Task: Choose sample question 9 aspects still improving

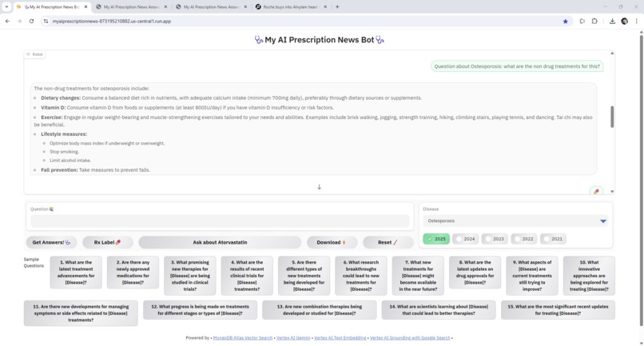Action: (532, 276)
